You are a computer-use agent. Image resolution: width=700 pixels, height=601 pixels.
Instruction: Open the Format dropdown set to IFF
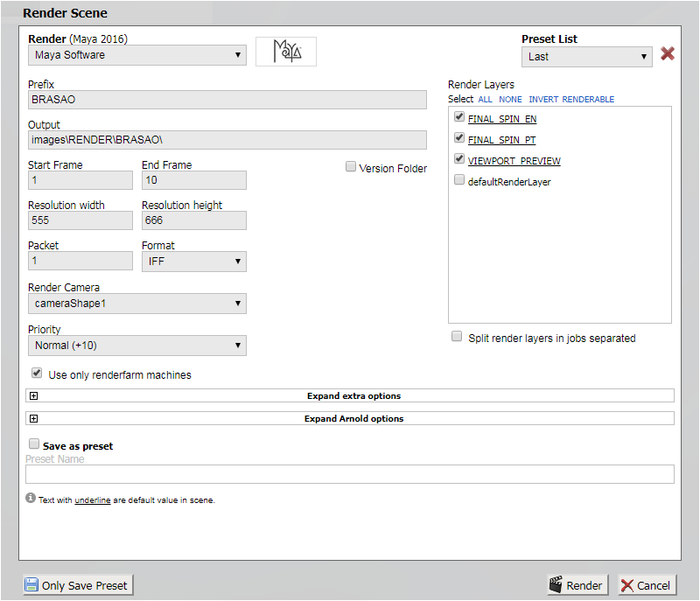tap(193, 262)
